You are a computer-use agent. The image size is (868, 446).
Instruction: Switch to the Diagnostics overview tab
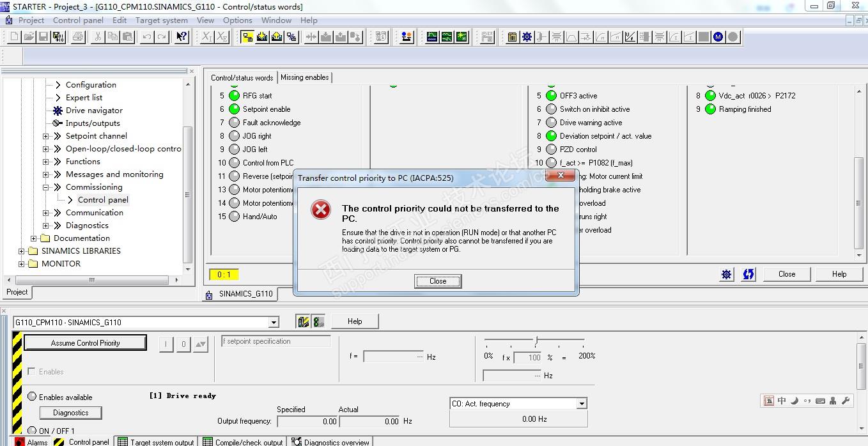330,442
